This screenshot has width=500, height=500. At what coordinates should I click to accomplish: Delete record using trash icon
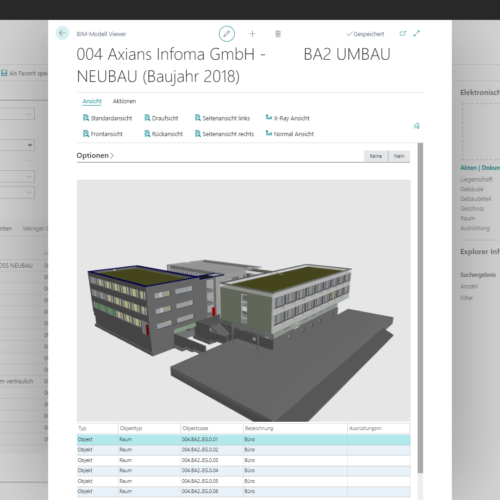(278, 34)
